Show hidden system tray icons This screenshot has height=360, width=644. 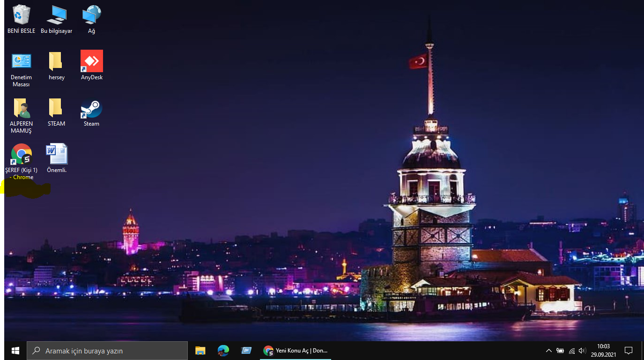coord(549,351)
